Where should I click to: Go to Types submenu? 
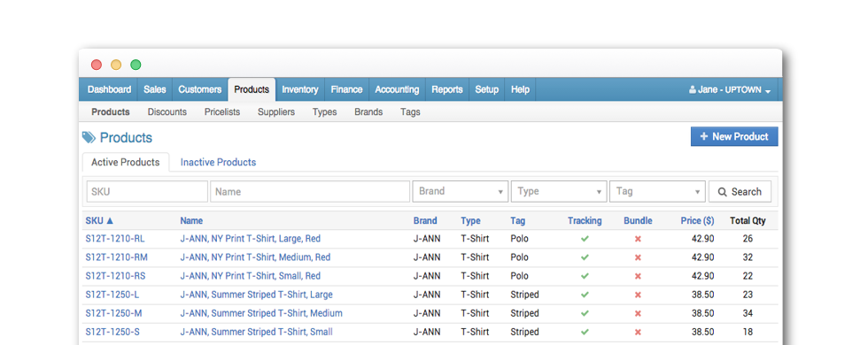[x=324, y=111]
